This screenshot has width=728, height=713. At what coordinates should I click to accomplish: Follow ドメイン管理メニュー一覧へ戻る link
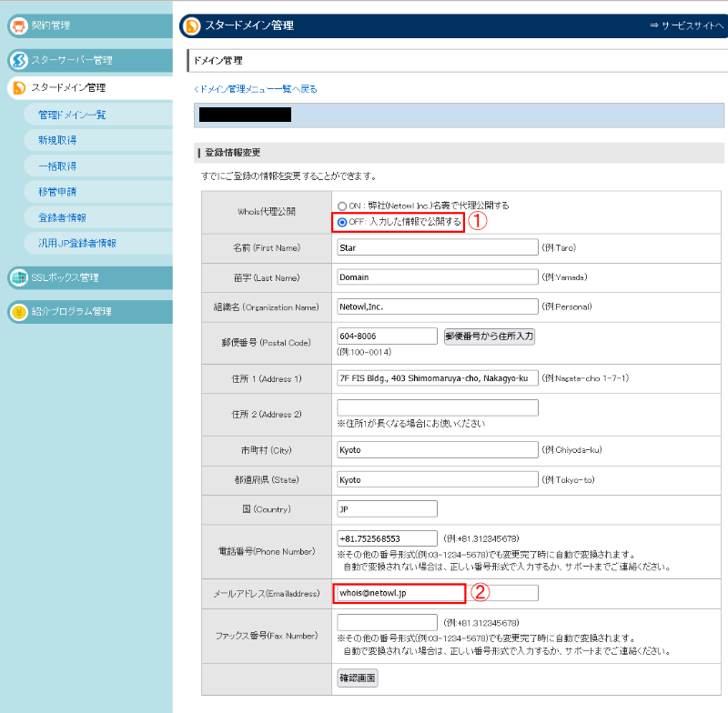coord(256,89)
